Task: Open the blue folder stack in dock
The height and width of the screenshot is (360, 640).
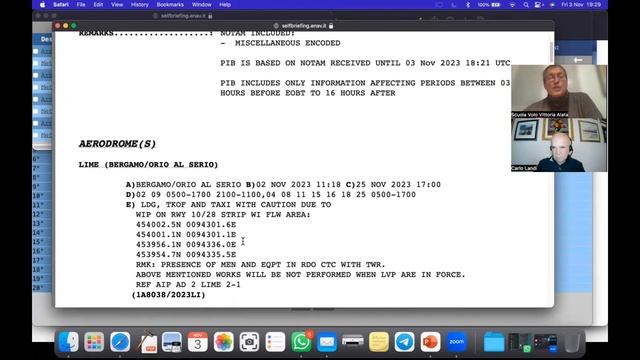Action: point(494,342)
